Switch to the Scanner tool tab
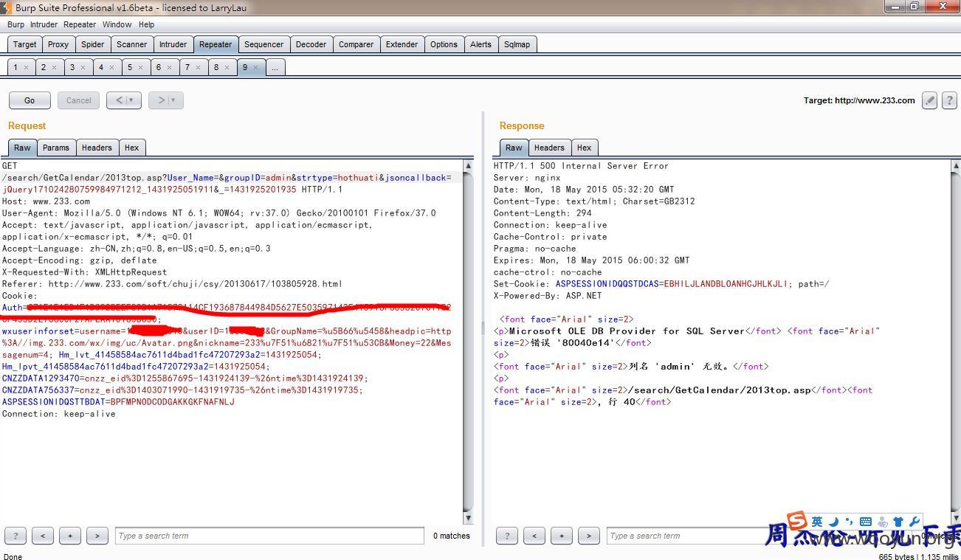The width and height of the screenshot is (961, 560). (132, 44)
